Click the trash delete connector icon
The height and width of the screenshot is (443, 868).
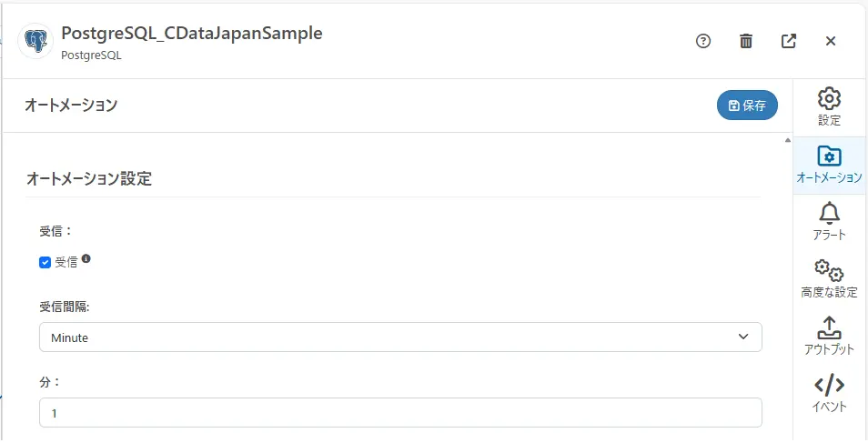tap(746, 41)
